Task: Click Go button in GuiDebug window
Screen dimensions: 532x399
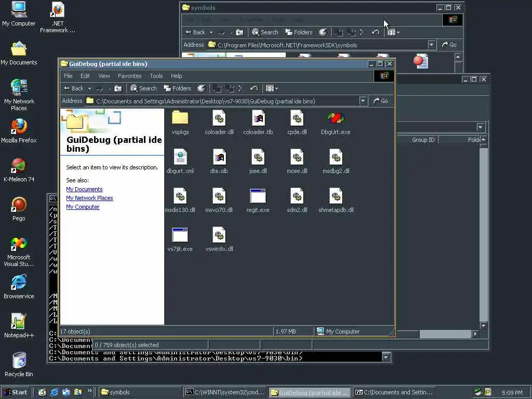Action: (380, 101)
